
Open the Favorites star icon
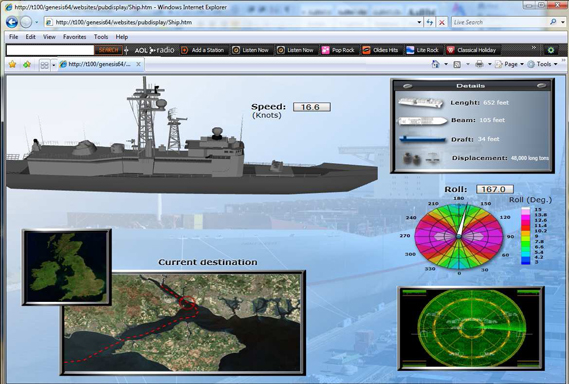click(x=12, y=65)
